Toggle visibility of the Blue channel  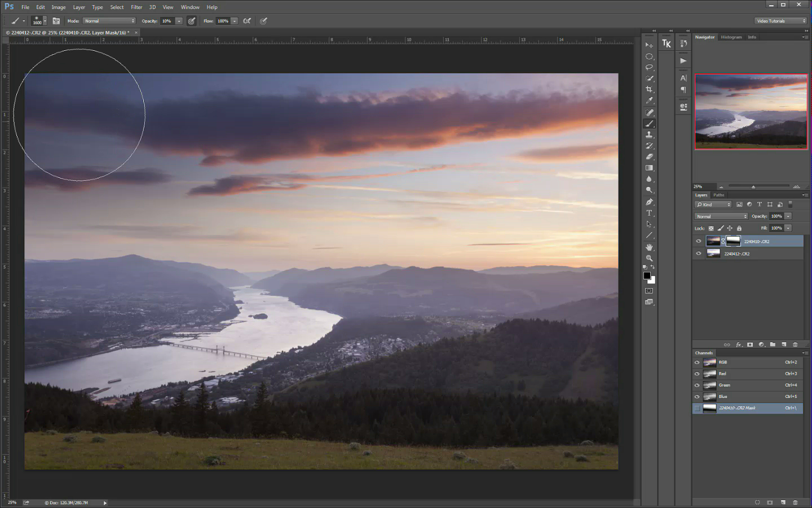(697, 396)
